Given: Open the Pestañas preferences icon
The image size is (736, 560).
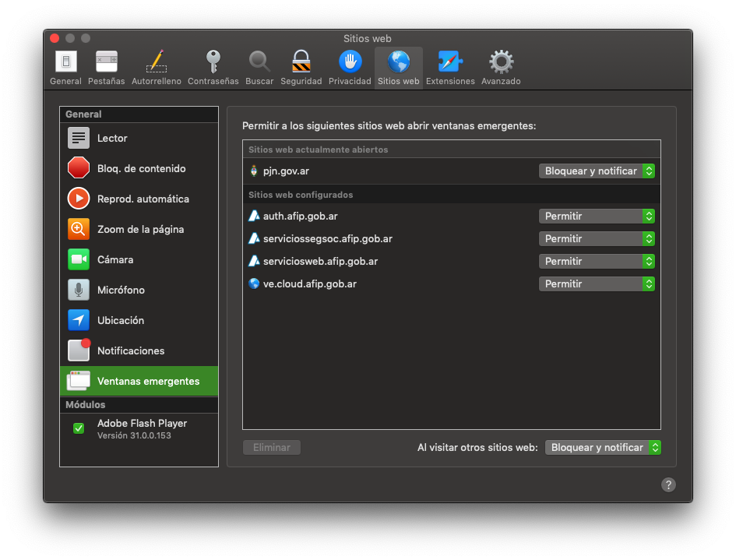Looking at the screenshot, I should click(x=106, y=62).
